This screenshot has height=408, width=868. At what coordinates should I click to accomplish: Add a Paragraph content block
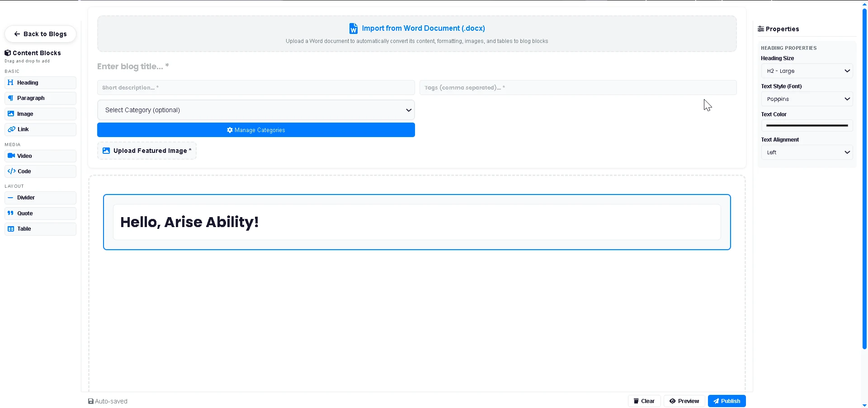click(x=40, y=98)
